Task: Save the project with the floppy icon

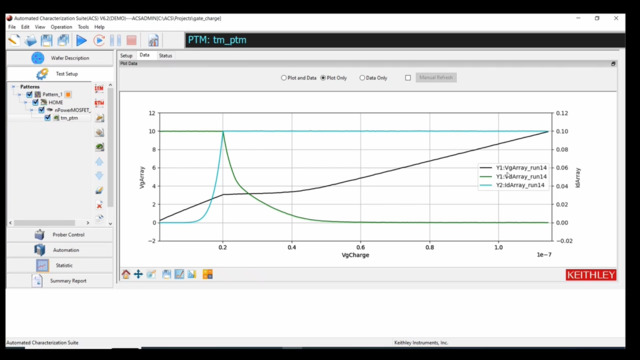Action: pyautogui.click(x=47, y=40)
